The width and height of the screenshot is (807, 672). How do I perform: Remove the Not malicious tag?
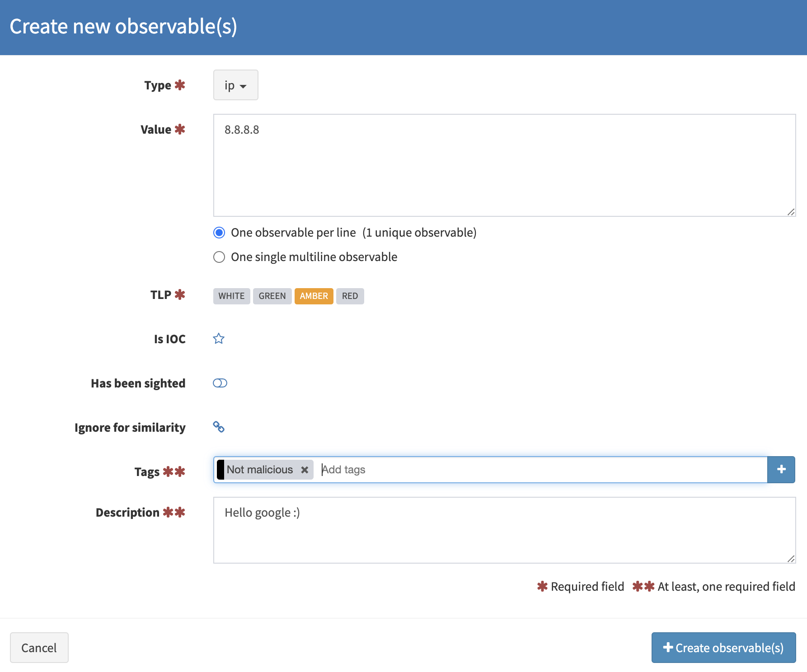[305, 470]
